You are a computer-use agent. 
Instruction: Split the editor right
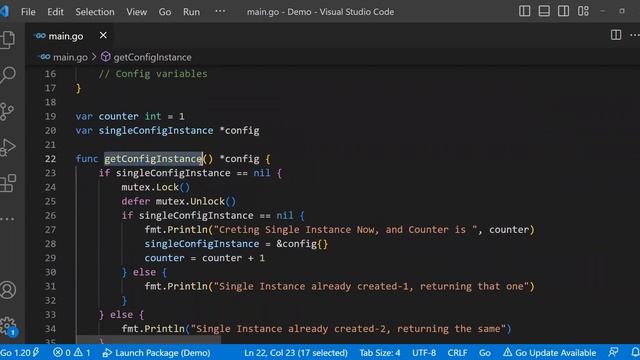(616, 35)
